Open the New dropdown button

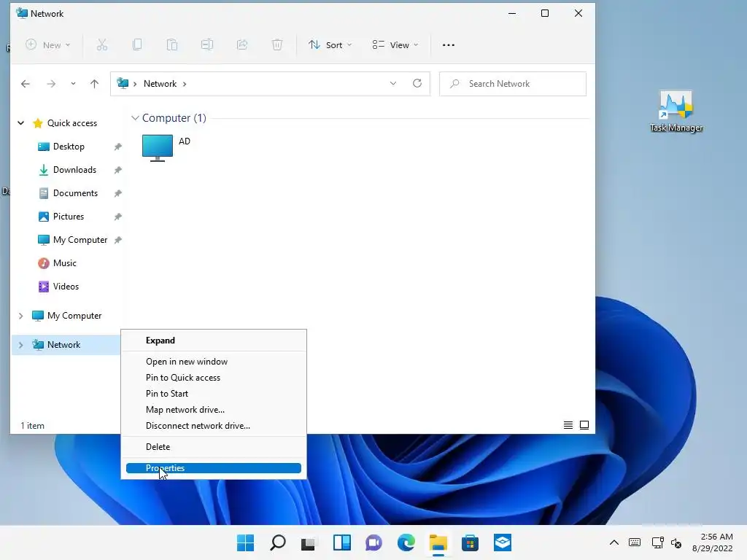(47, 44)
